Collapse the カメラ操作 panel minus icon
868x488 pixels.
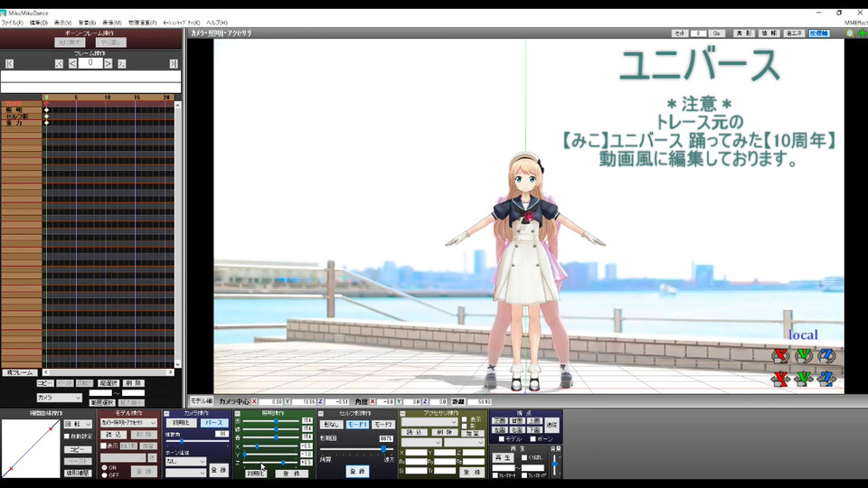[x=166, y=413]
